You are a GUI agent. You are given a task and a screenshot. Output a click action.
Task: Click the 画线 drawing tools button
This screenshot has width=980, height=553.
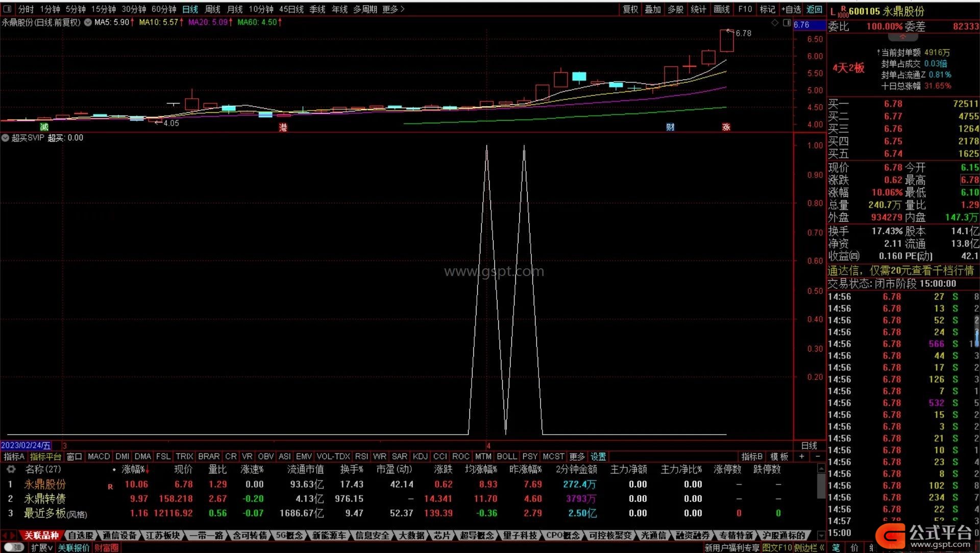point(721,9)
